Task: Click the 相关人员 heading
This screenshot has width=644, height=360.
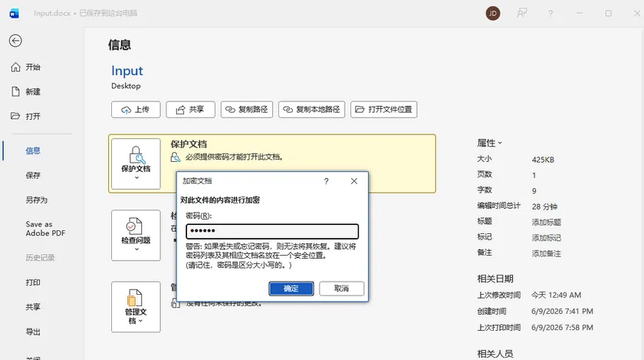Action: [495, 353]
